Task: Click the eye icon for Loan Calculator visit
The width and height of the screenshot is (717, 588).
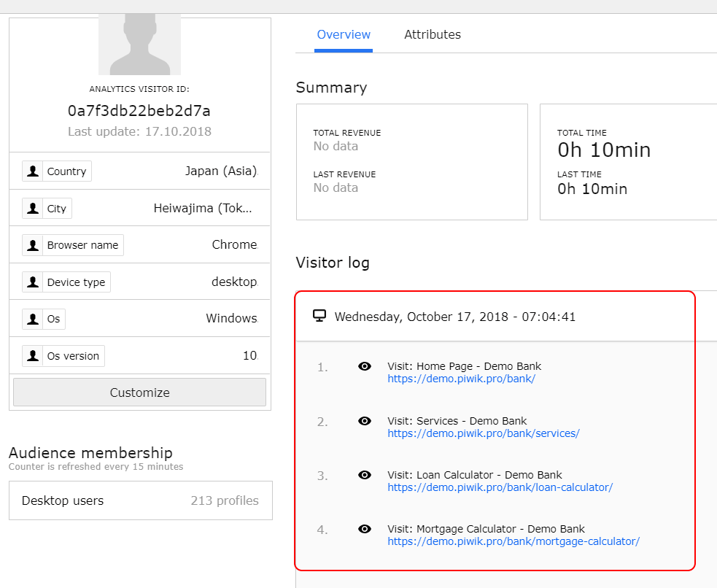Action: pyautogui.click(x=365, y=475)
